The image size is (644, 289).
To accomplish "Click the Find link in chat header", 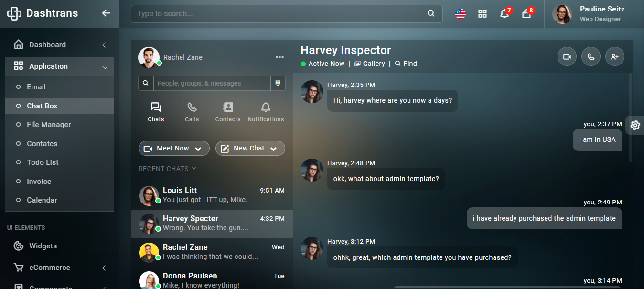I will coord(406,64).
